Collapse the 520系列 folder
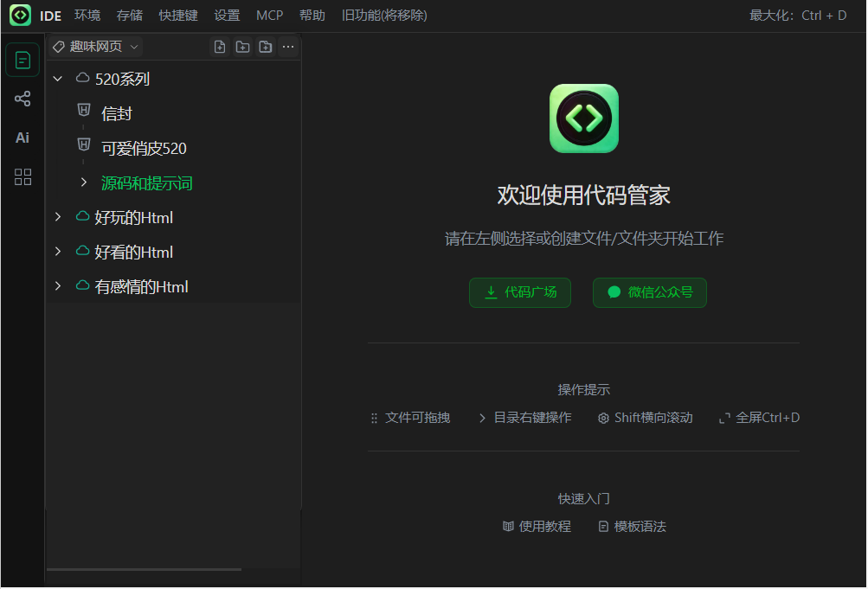 coord(58,79)
